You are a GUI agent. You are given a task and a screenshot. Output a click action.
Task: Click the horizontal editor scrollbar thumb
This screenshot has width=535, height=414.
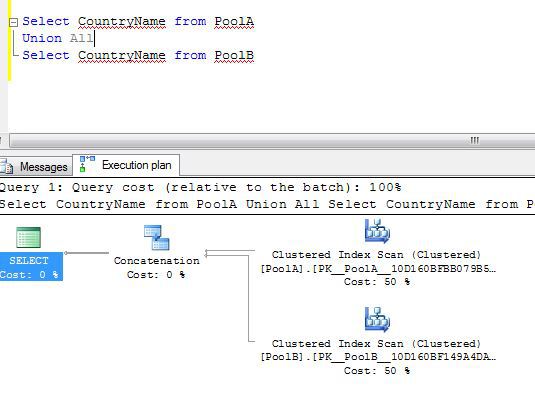tap(272, 140)
